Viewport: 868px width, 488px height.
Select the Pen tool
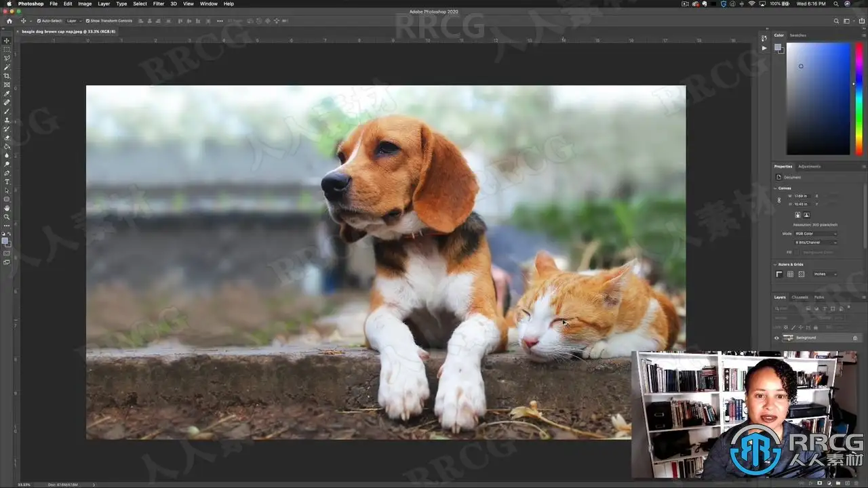7,173
